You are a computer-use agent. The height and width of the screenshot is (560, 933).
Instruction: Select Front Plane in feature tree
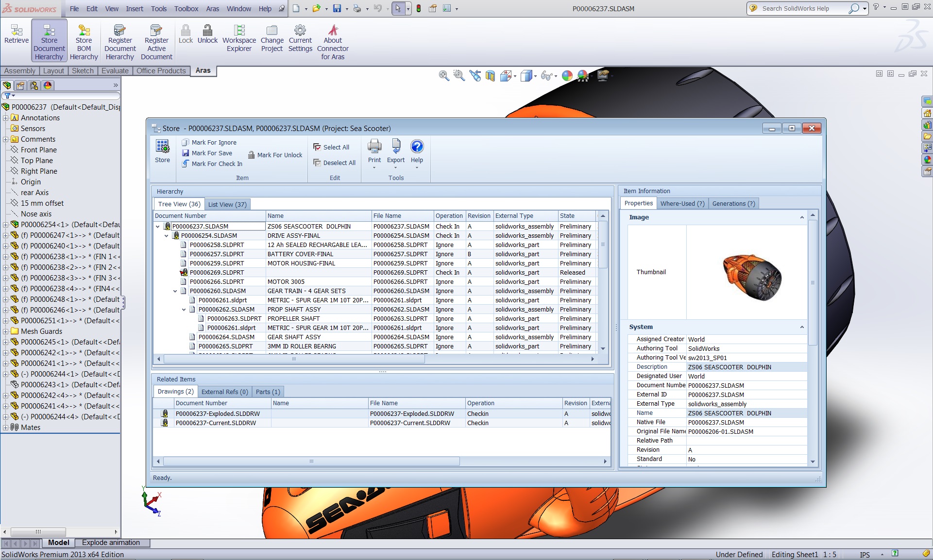39,150
